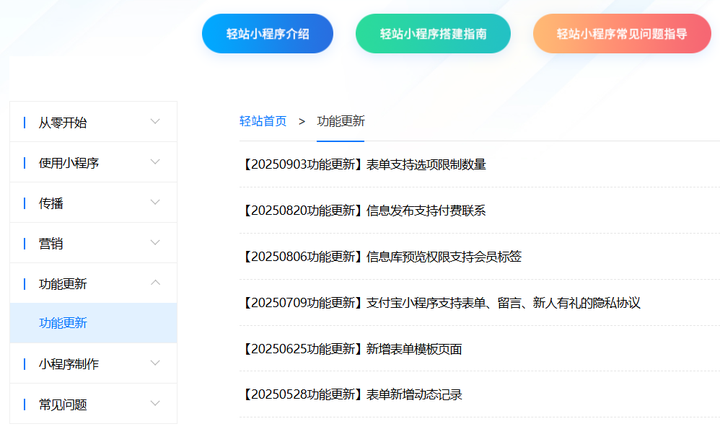
Task: Open article 20250709 支付宝小程序支持表单
Action: coord(440,302)
